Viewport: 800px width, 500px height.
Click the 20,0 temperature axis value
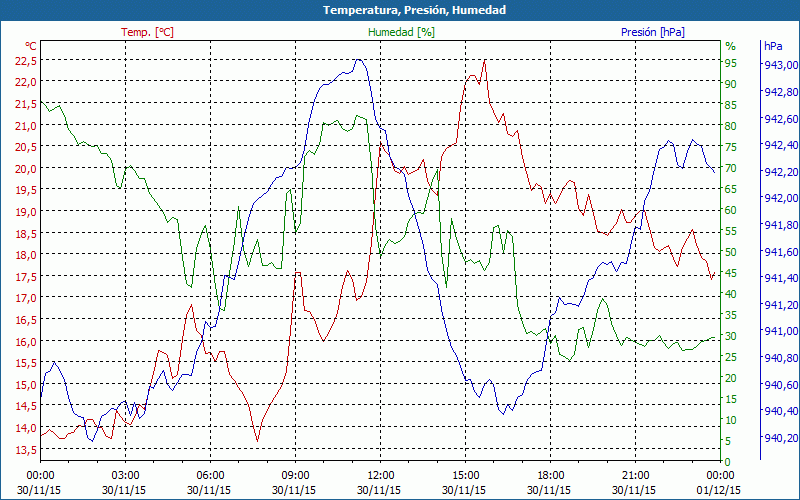click(26, 168)
